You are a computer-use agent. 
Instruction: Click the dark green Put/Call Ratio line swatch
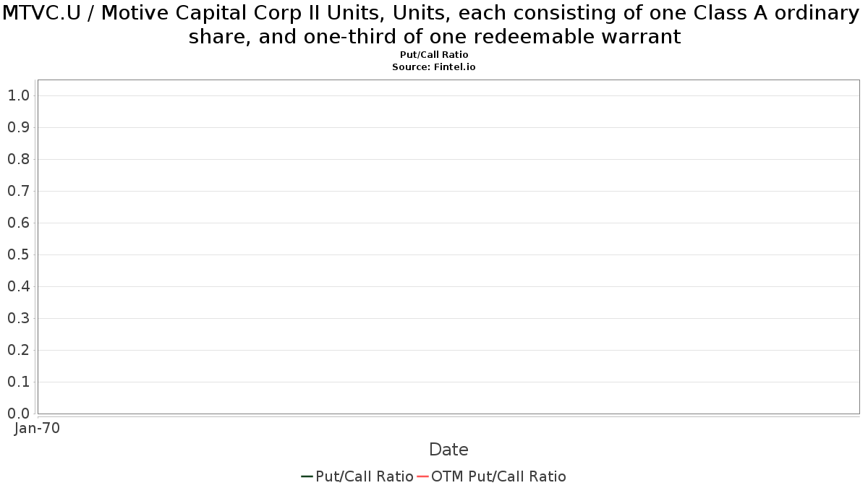point(307,476)
